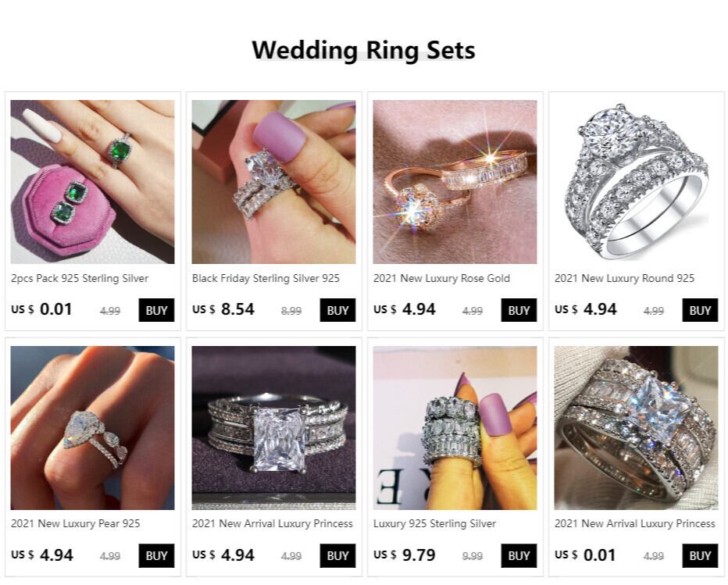View the rose gold ring photo
This screenshot has width=728, height=585.
click(x=455, y=181)
